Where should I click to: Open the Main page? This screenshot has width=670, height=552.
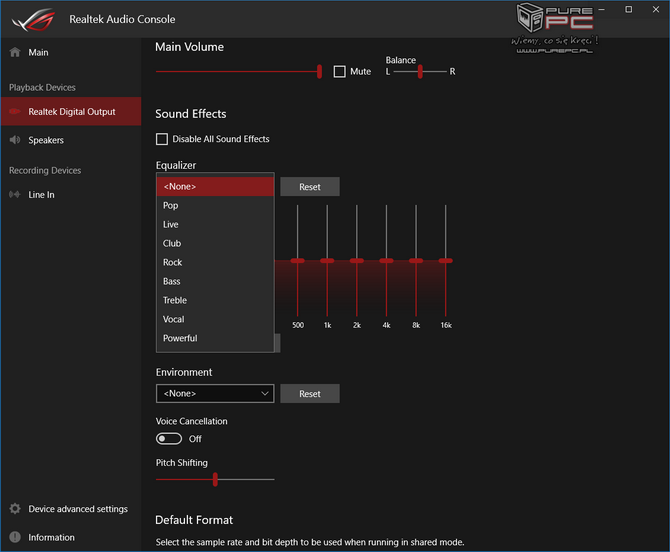(71, 52)
